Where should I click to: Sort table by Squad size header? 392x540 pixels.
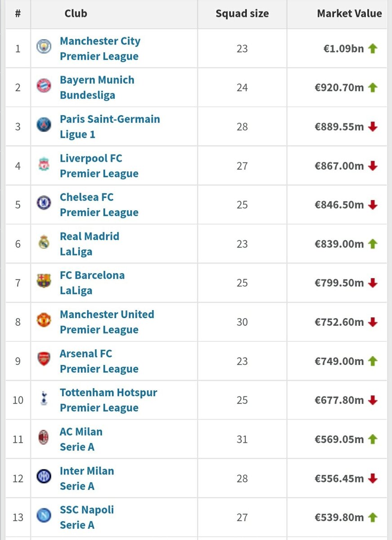click(x=242, y=13)
